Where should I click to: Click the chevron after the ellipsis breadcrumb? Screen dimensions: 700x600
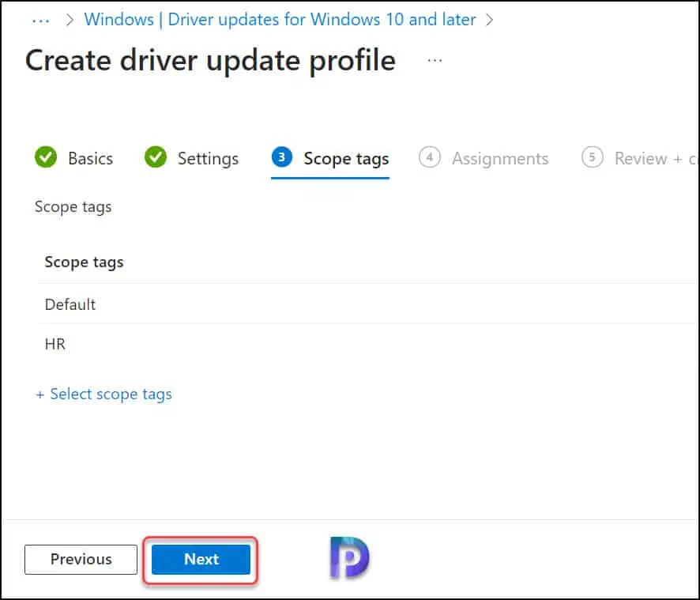click(x=70, y=20)
